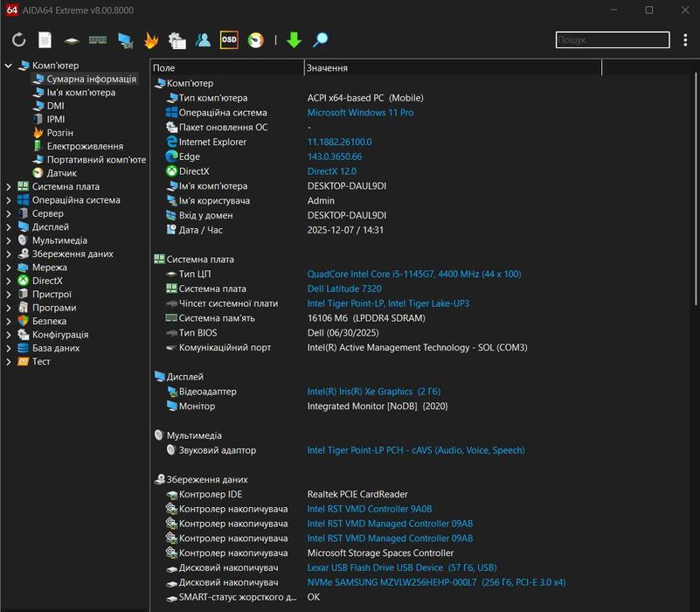
Task: Click the memory module toolbar icon
Action: (98, 40)
